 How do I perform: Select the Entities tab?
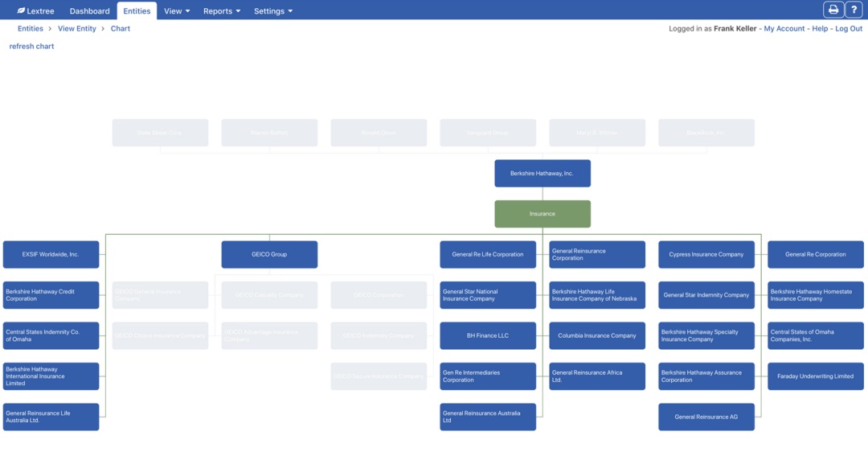[137, 11]
